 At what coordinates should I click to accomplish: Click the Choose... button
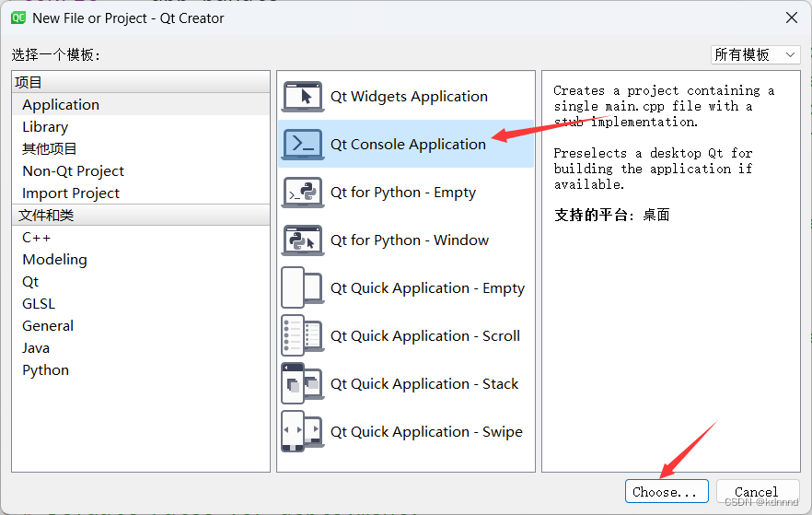point(667,491)
